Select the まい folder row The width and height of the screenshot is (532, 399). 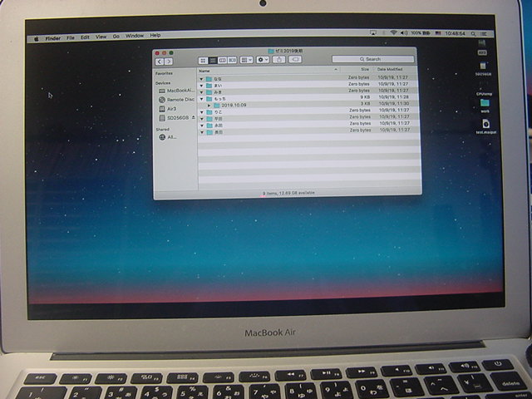(x=308, y=85)
